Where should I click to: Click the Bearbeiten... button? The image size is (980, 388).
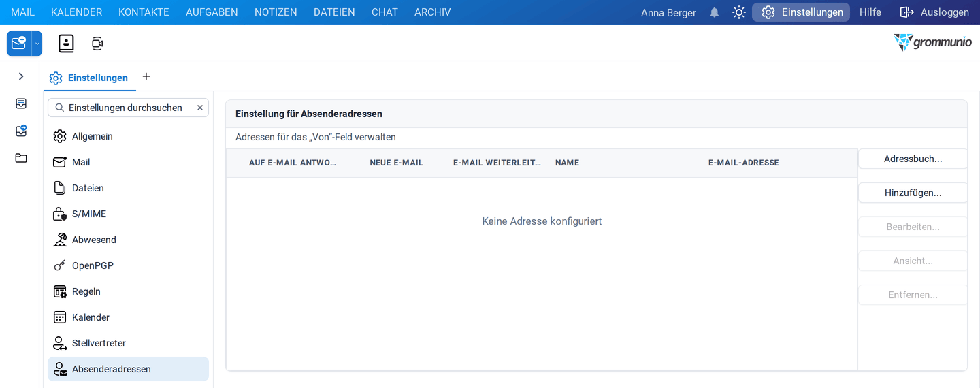pyautogui.click(x=913, y=227)
